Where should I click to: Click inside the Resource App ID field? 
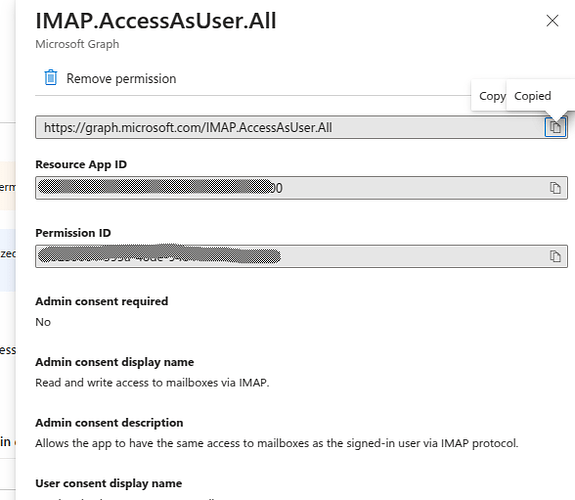click(x=292, y=188)
